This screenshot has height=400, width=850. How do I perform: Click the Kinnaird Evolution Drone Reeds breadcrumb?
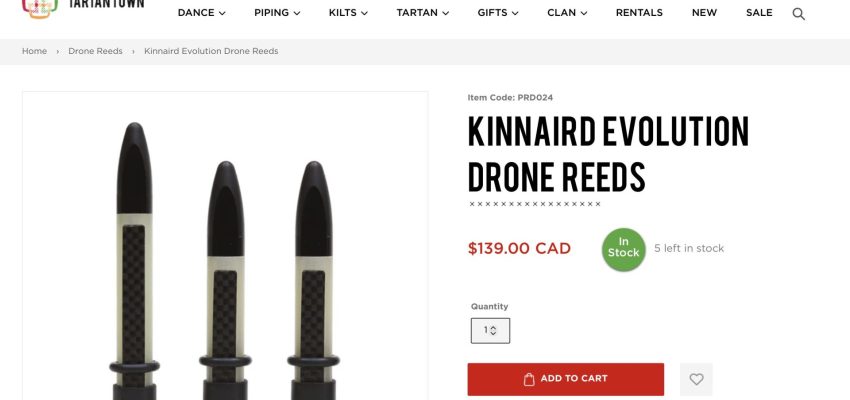pos(211,51)
